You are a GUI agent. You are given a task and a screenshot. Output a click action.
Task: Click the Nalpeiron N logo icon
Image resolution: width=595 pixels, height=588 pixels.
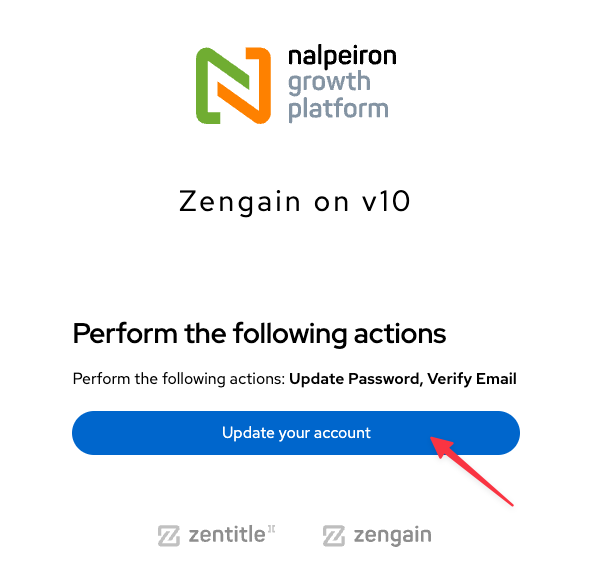(233, 85)
